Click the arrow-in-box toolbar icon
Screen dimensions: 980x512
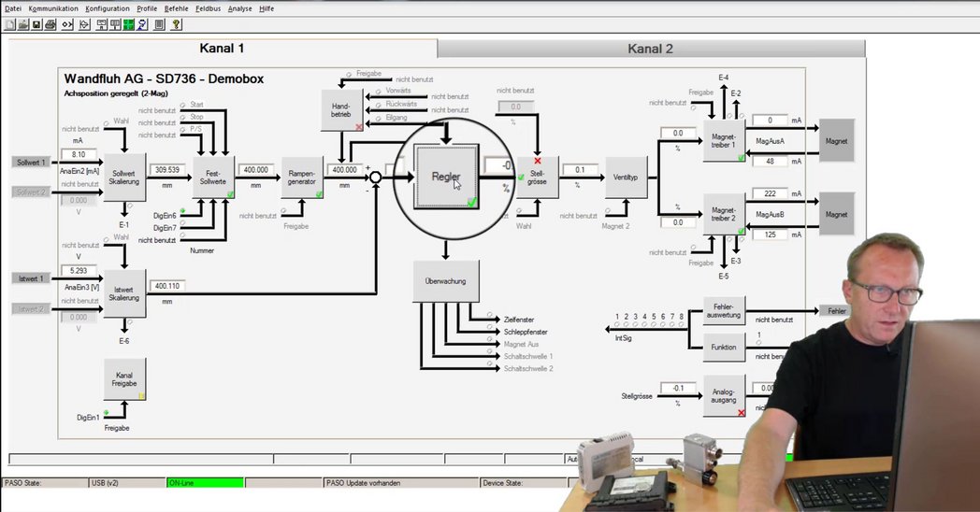84,24
